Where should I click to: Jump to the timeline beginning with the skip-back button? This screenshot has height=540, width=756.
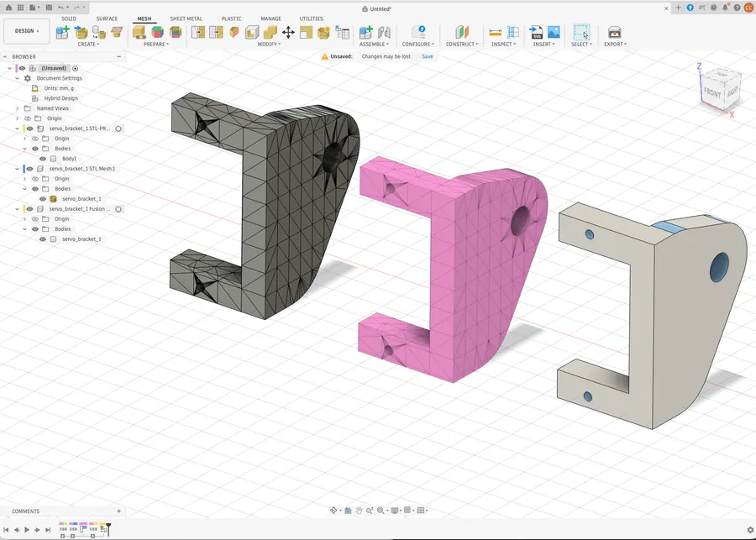point(6,529)
